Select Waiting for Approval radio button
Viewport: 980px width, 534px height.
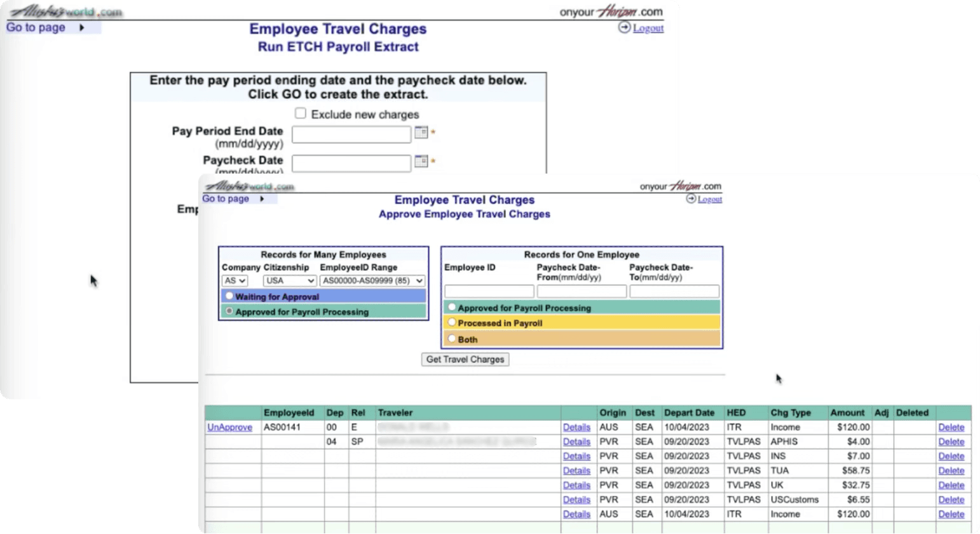click(x=229, y=296)
